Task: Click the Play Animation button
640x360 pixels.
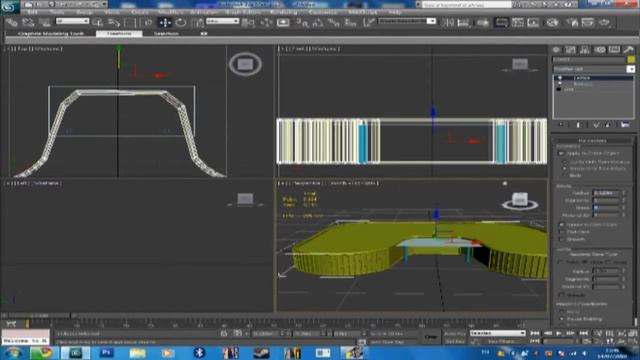Action: [x=559, y=333]
